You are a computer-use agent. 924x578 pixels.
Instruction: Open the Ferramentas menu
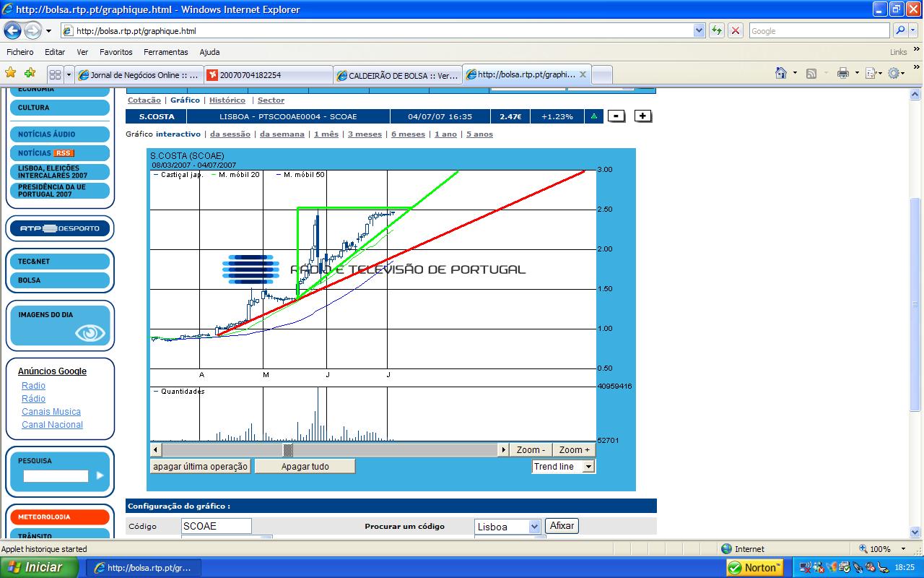click(165, 52)
